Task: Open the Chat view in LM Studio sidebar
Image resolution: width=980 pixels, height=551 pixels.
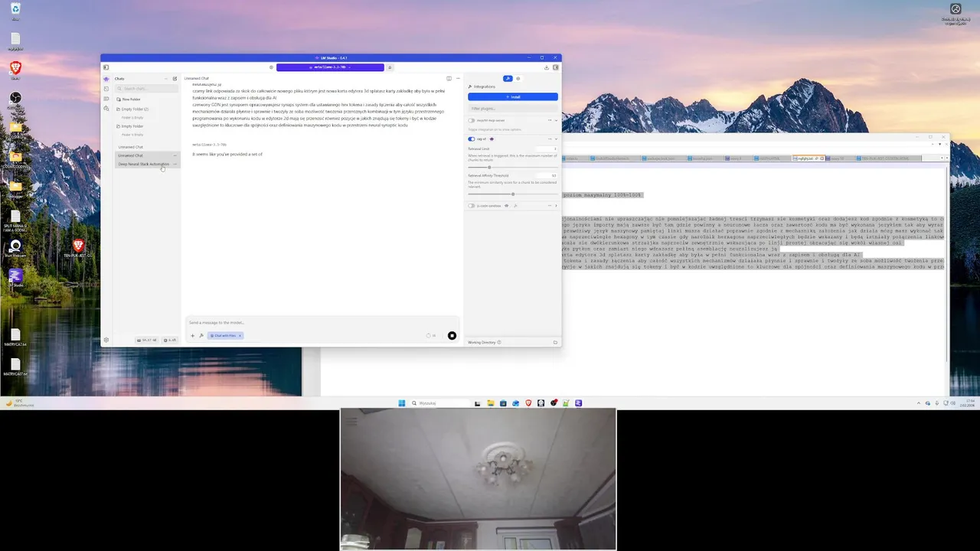Action: coord(106,79)
